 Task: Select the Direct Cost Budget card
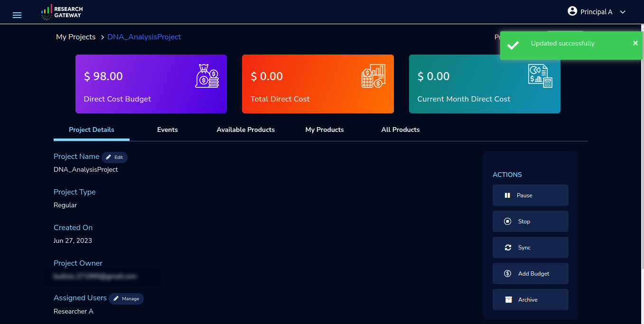(151, 84)
